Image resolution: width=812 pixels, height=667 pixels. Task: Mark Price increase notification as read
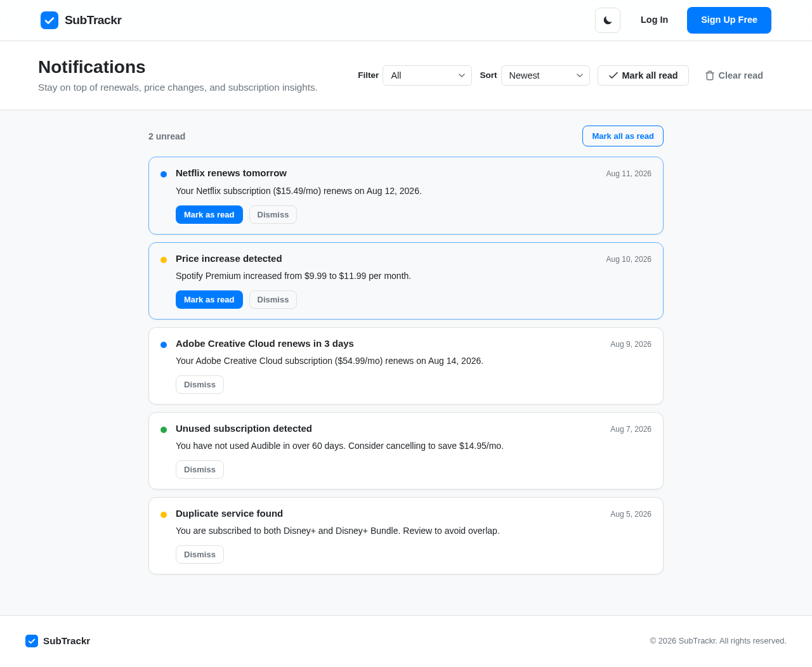pyautogui.click(x=209, y=300)
